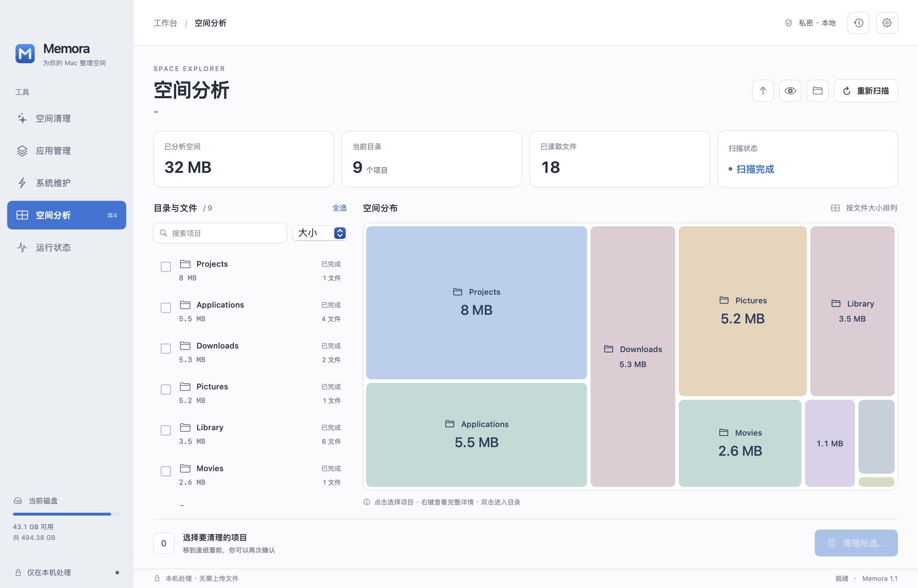Click Applications folder icon in list

click(x=185, y=305)
